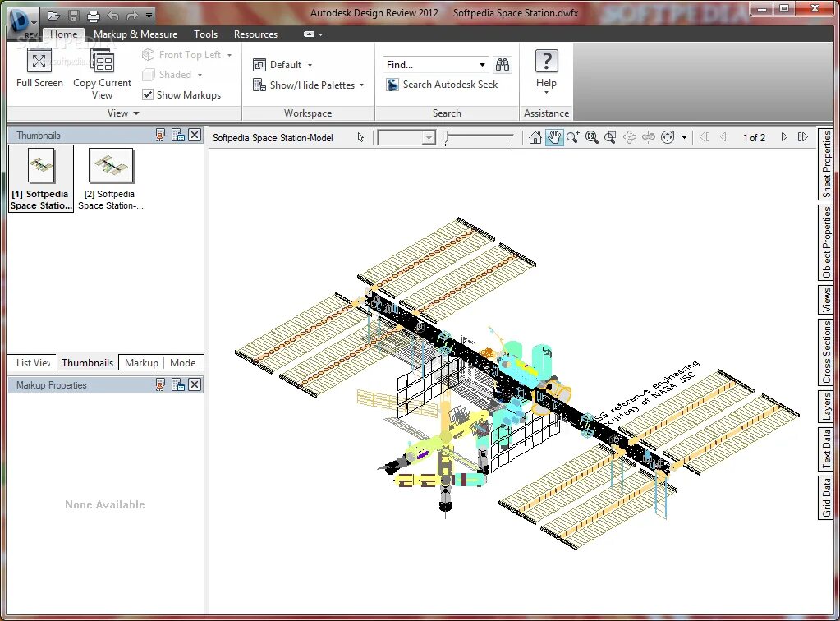Open the Text Data side tab

(x=826, y=448)
